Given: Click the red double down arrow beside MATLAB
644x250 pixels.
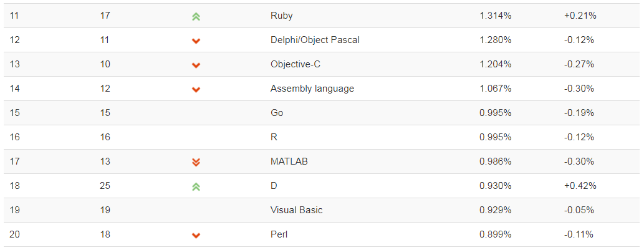Looking at the screenshot, I should coord(196,162).
